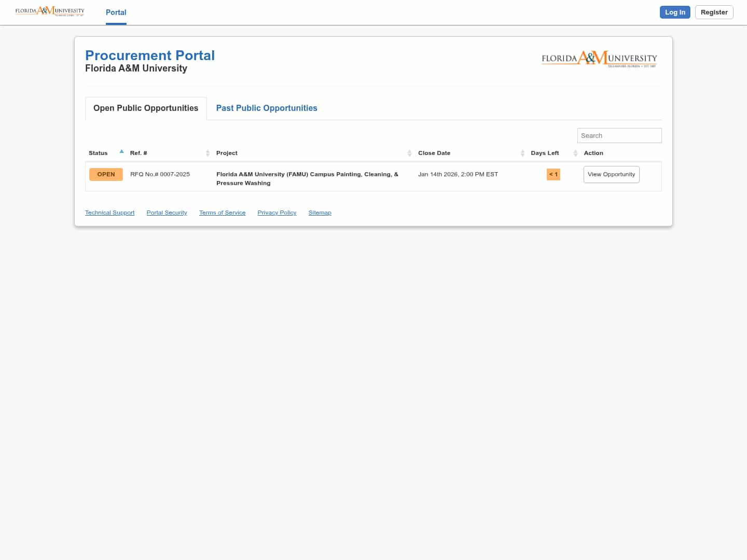The image size is (747, 560).
Task: Sort opportunities using the Ref. # sort arrows
Action: click(x=208, y=152)
